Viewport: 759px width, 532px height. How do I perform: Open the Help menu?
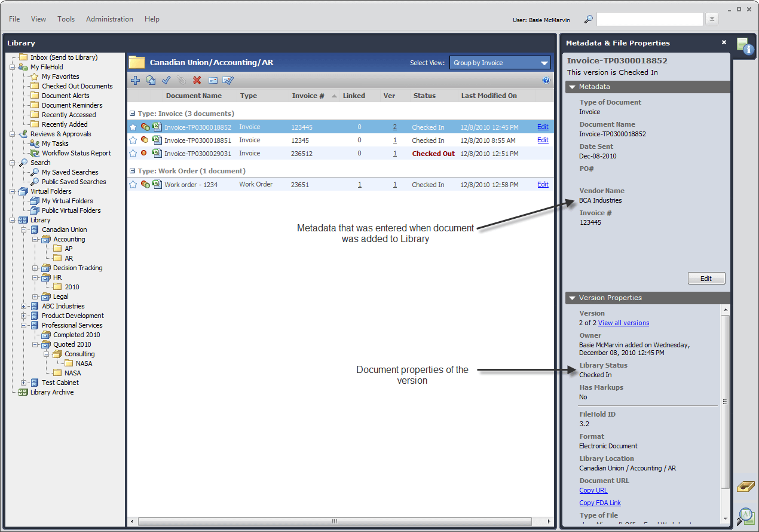click(152, 19)
